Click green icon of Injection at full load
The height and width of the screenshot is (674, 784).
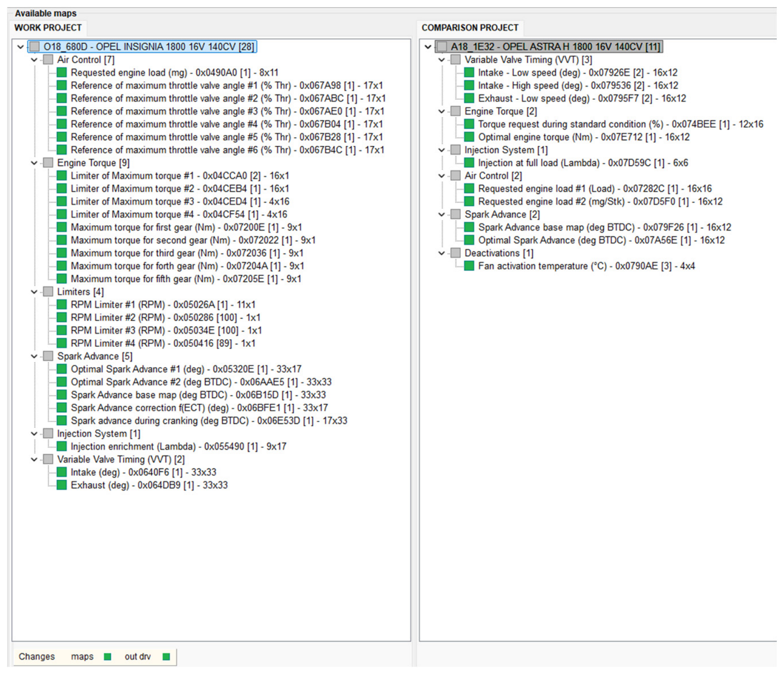click(469, 163)
